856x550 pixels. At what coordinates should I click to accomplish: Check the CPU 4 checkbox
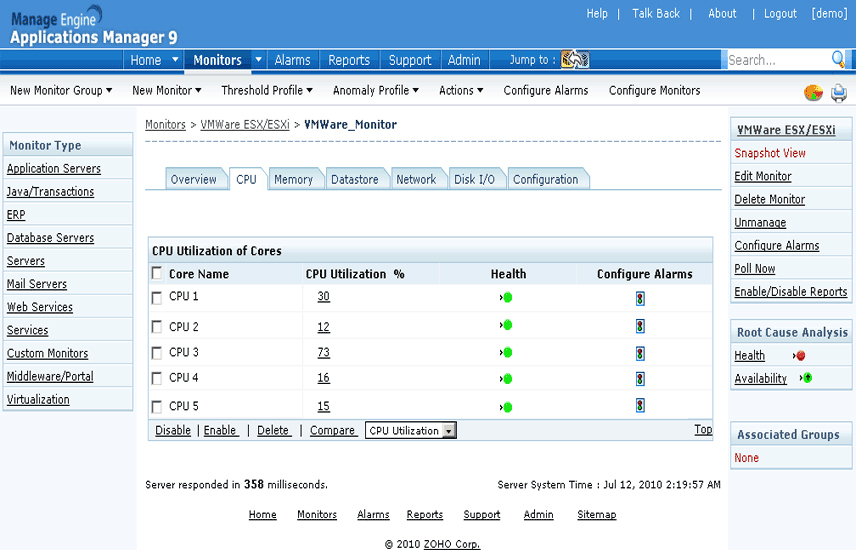157,378
